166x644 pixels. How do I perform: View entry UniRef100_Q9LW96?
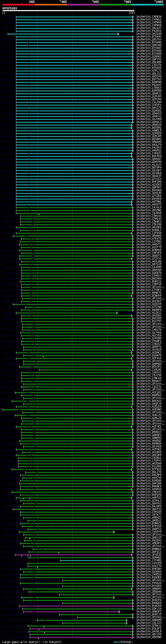pos(149,62)
